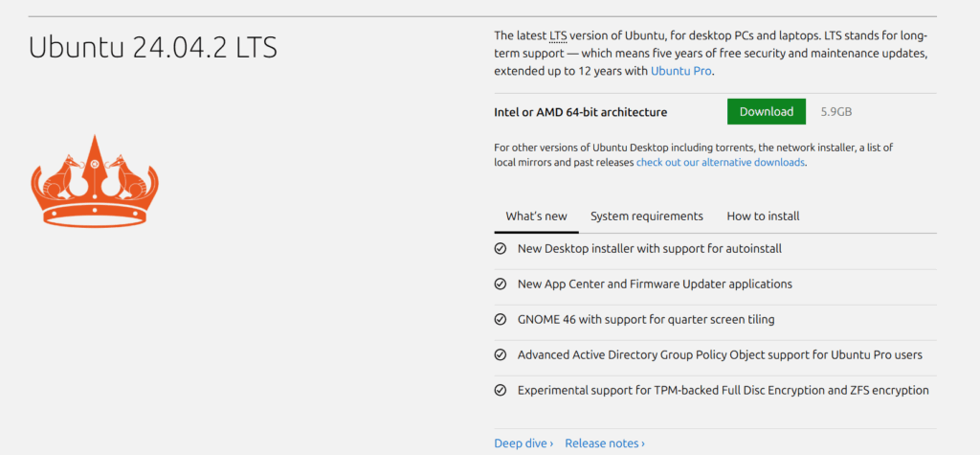
Task: Click Intel or AMD 64-bit architecture label
Action: tap(580, 113)
